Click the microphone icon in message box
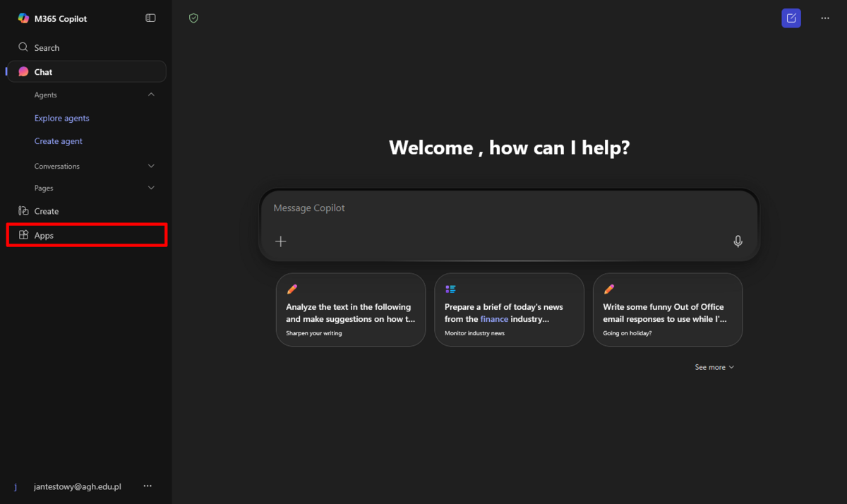This screenshot has width=847, height=504. tap(738, 241)
